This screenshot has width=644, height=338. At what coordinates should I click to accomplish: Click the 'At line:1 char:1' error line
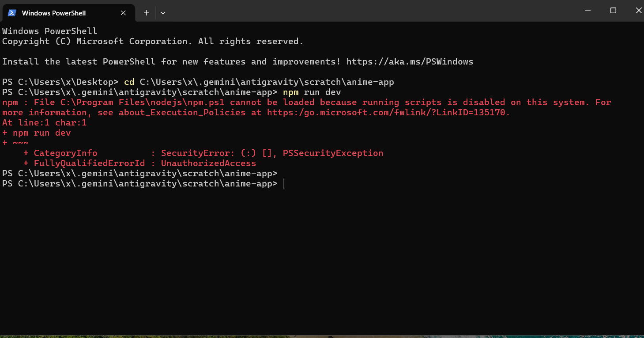44,122
